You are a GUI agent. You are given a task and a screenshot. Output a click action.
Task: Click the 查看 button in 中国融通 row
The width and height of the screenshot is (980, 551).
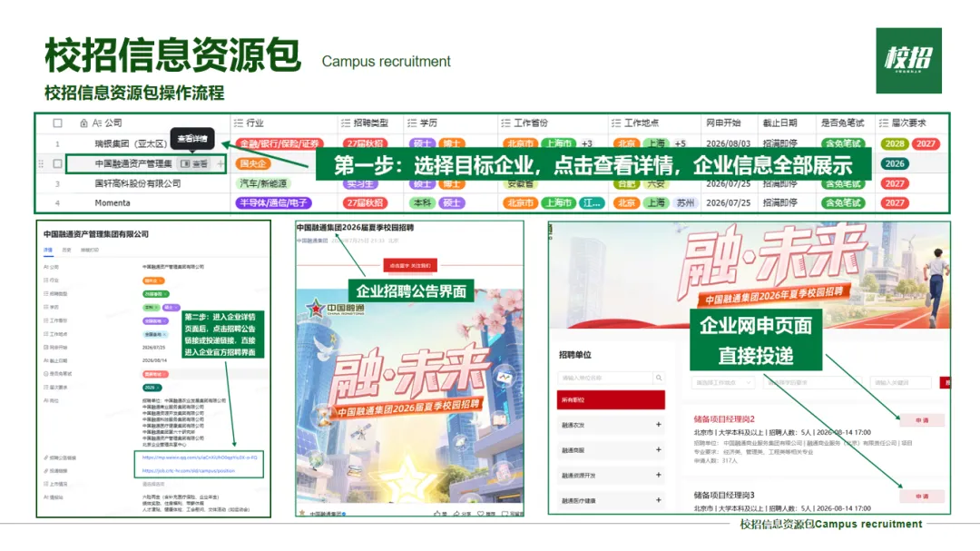[194, 164]
